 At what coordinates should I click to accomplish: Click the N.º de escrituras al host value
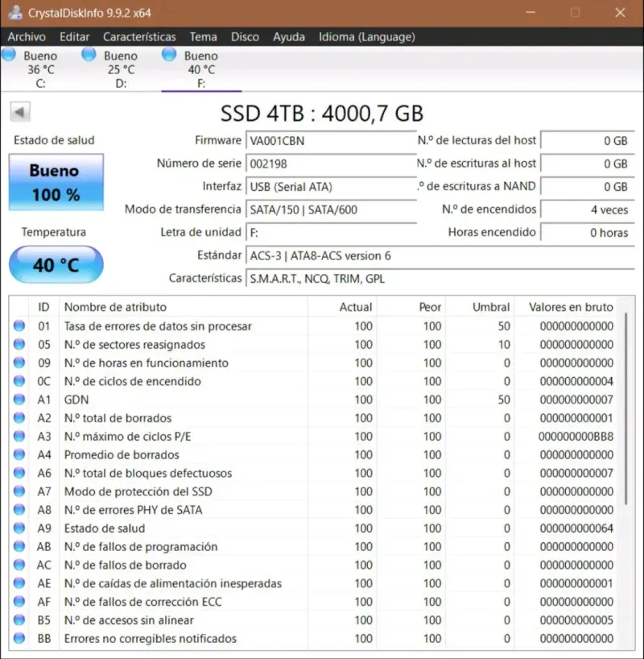tap(588, 164)
